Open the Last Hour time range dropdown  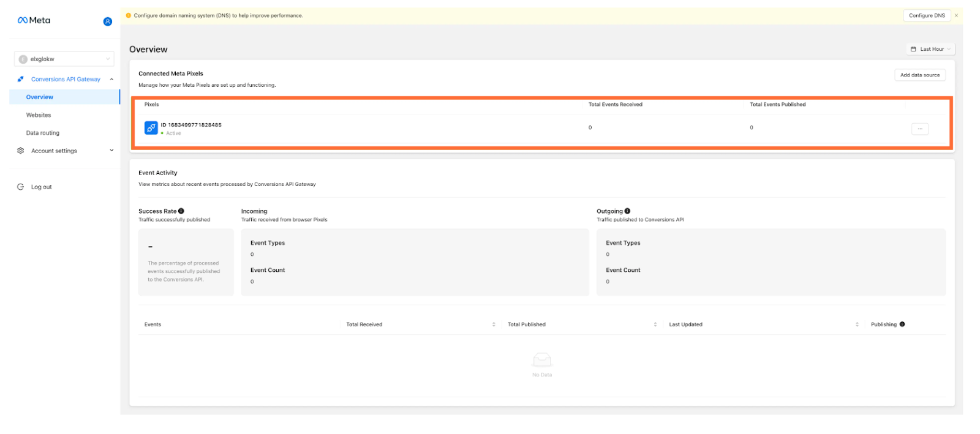tap(931, 49)
